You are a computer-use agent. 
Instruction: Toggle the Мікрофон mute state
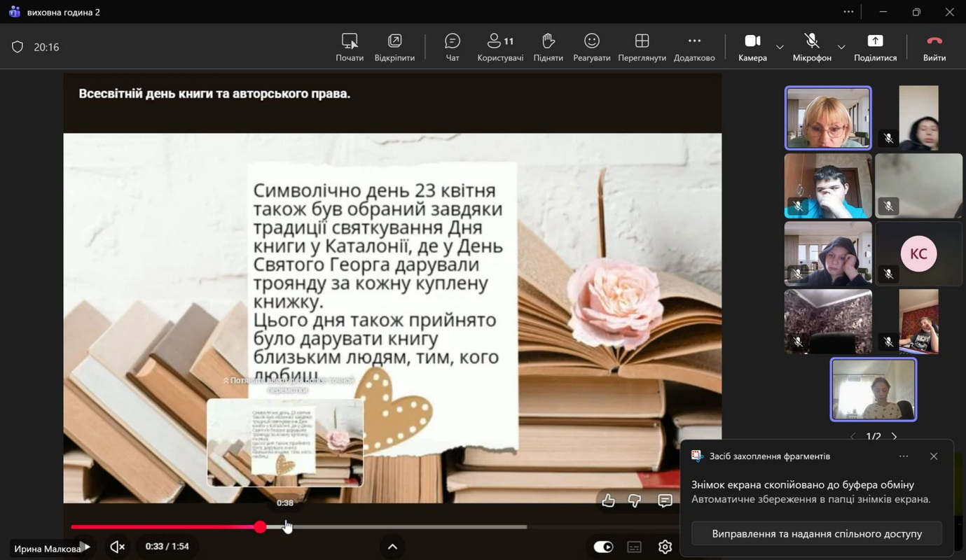(812, 47)
